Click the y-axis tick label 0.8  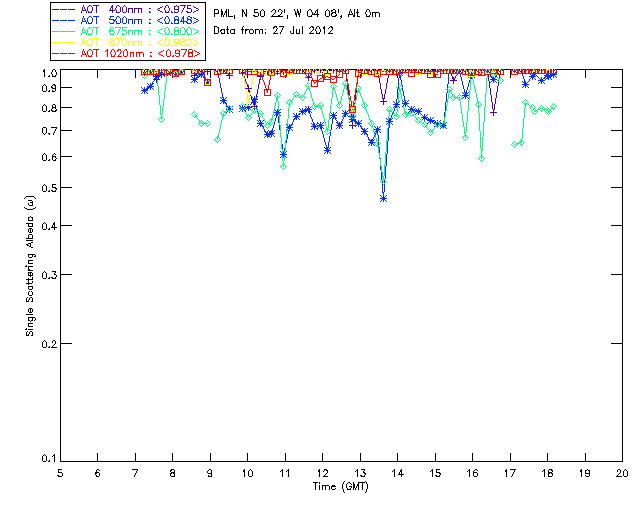49,108
